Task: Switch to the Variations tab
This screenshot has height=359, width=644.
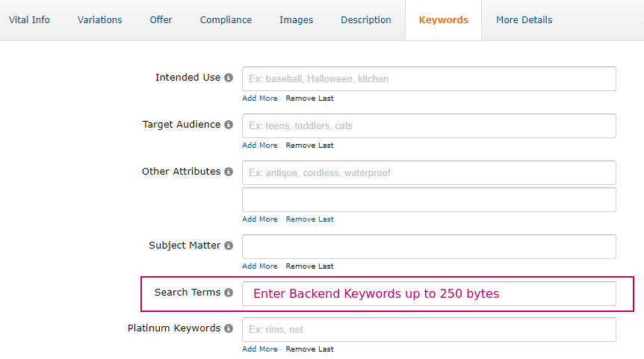Action: [100, 19]
